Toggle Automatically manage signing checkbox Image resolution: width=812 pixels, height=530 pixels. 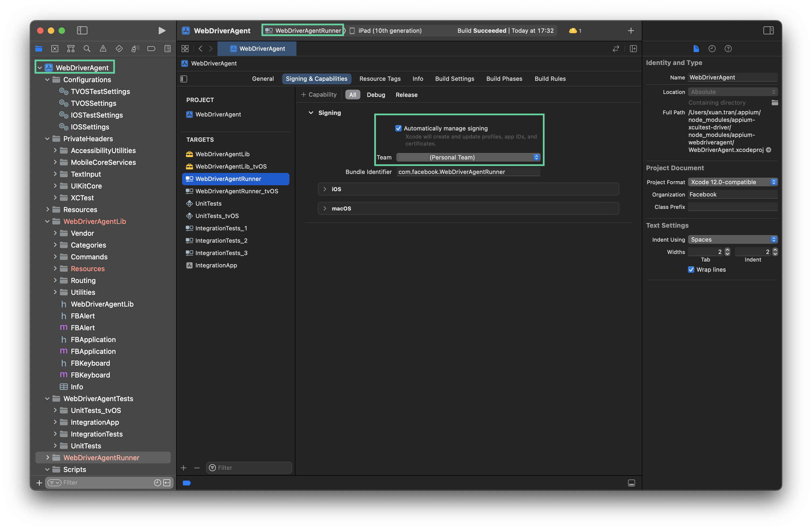398,128
